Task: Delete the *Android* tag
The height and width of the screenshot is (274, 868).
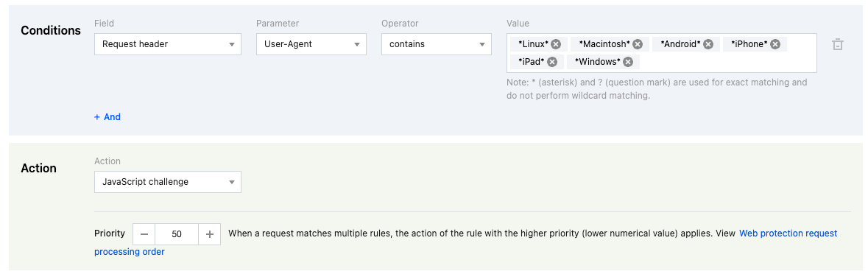Action: pyautogui.click(x=708, y=44)
